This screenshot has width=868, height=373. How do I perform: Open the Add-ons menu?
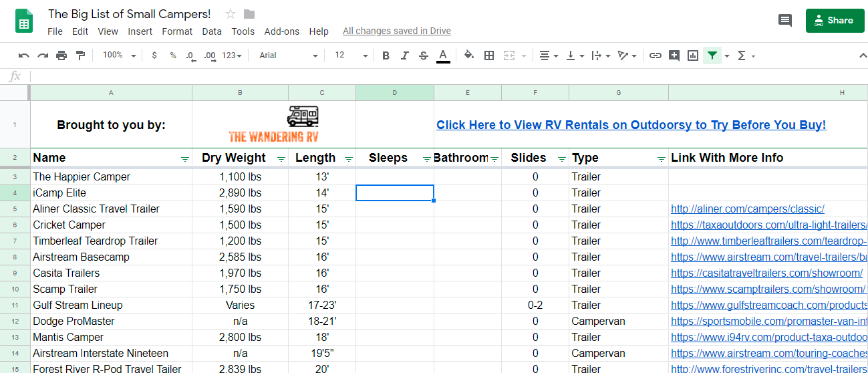click(x=282, y=31)
